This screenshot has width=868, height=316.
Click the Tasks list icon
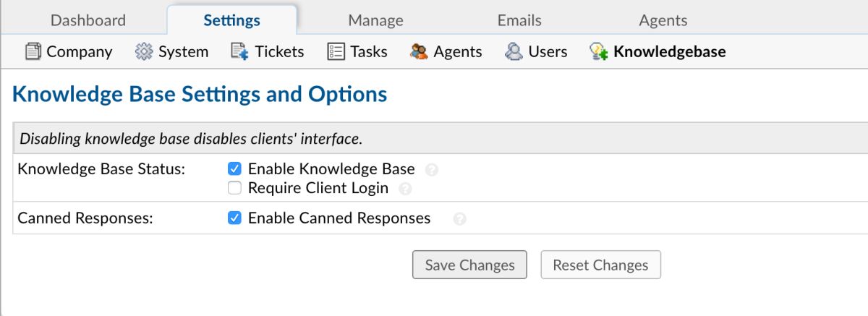pos(336,51)
